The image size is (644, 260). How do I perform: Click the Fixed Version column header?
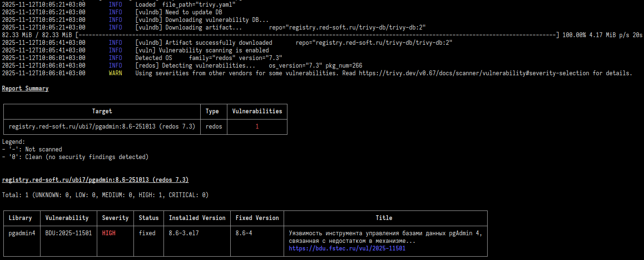[x=257, y=218]
